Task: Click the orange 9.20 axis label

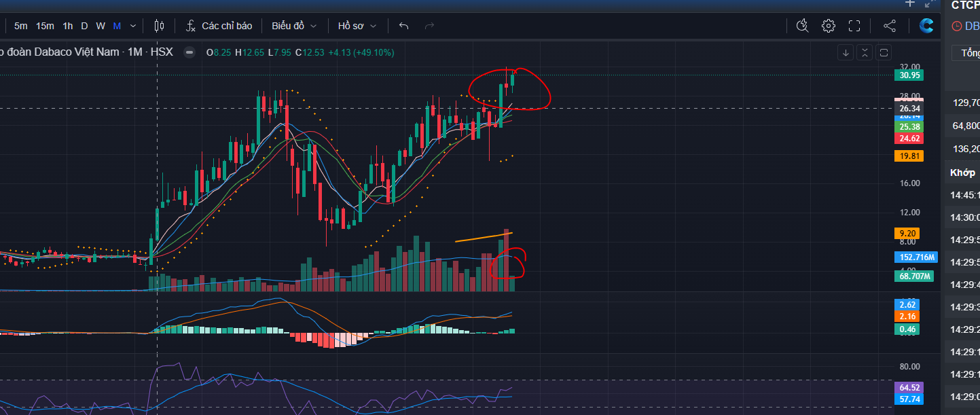Action: tap(908, 233)
